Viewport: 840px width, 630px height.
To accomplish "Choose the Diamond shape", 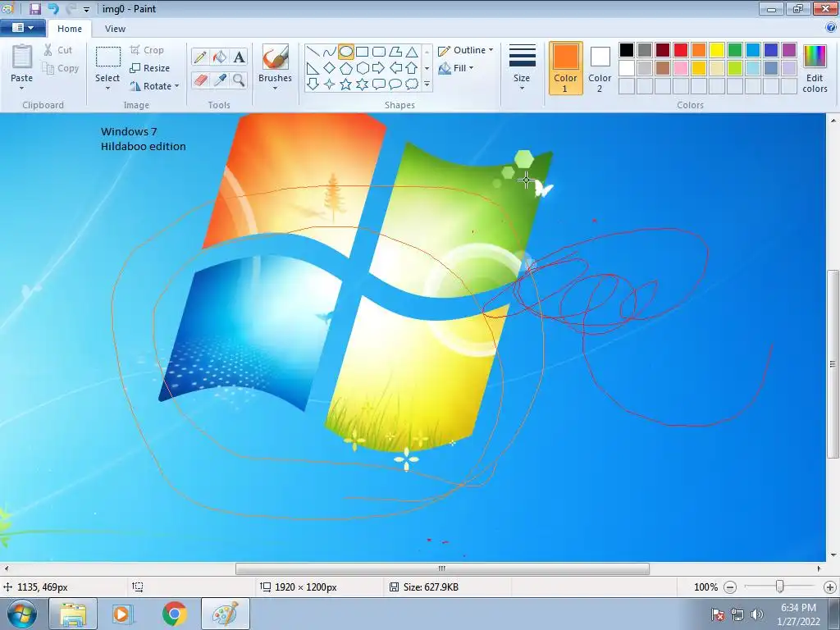I will 330,68.
